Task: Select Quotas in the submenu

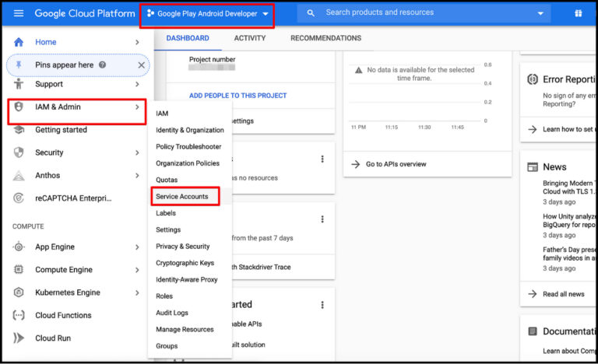Action: [167, 180]
